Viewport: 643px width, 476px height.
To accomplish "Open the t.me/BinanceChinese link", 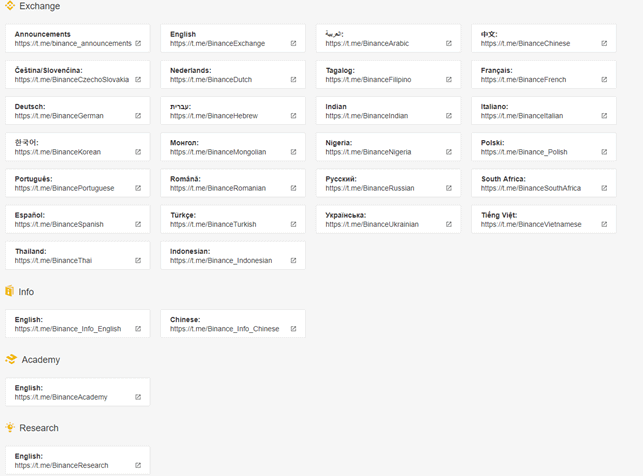I will coord(525,43).
